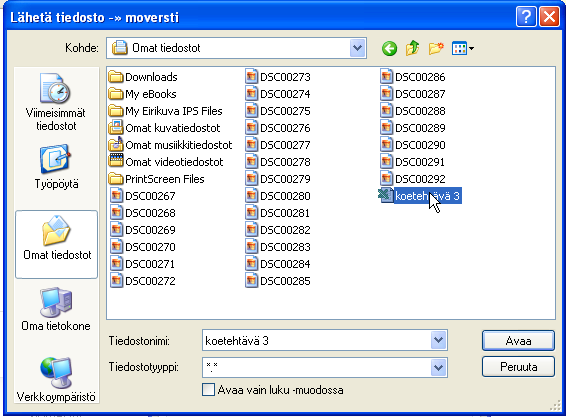The width and height of the screenshot is (566, 417).
Task: Select file name DSC00268
Action: 150,213
